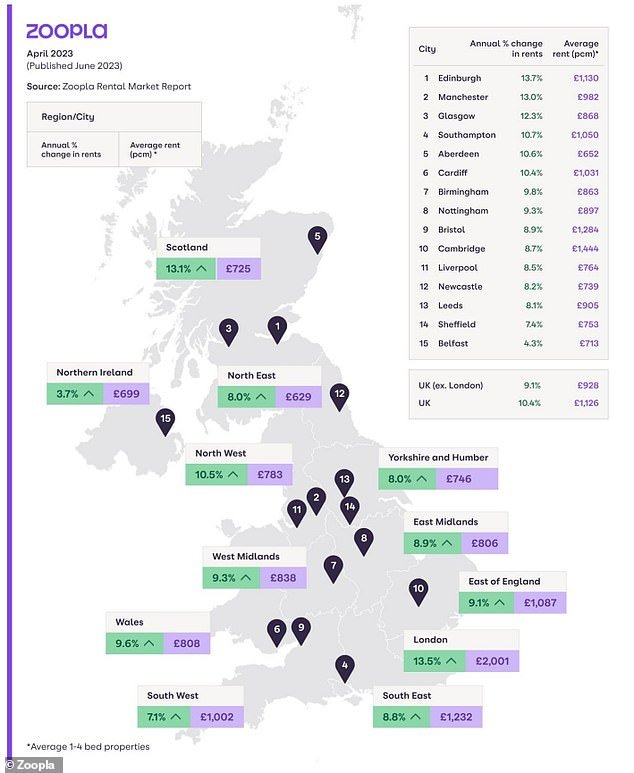This screenshot has width=634, height=773.
Task: Select the Belfast row in city table
Action: (x=509, y=343)
